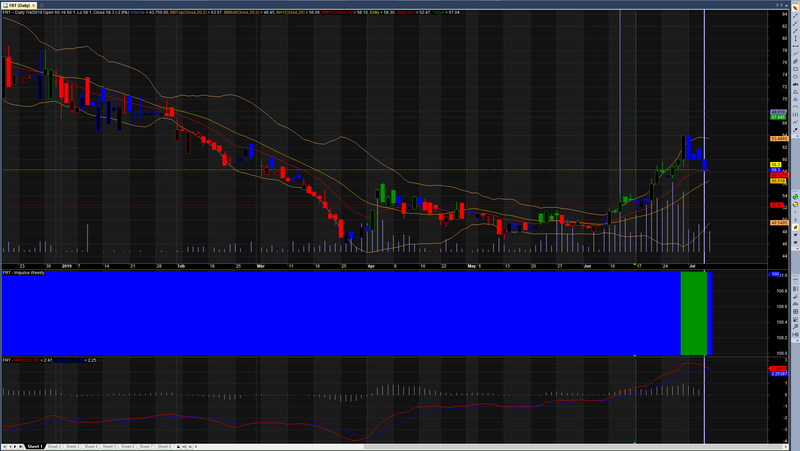Select the ellipse drawing tool
The image size is (800, 451).
795,77
